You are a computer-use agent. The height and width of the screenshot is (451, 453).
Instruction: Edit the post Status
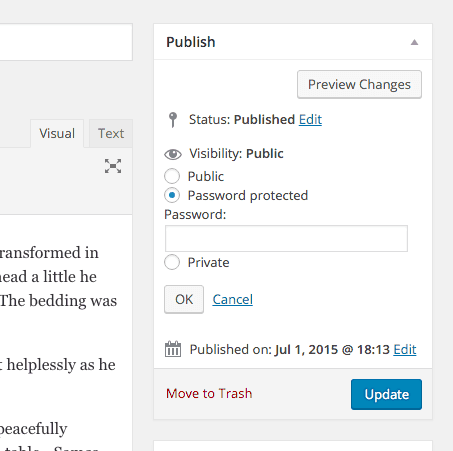[310, 119]
